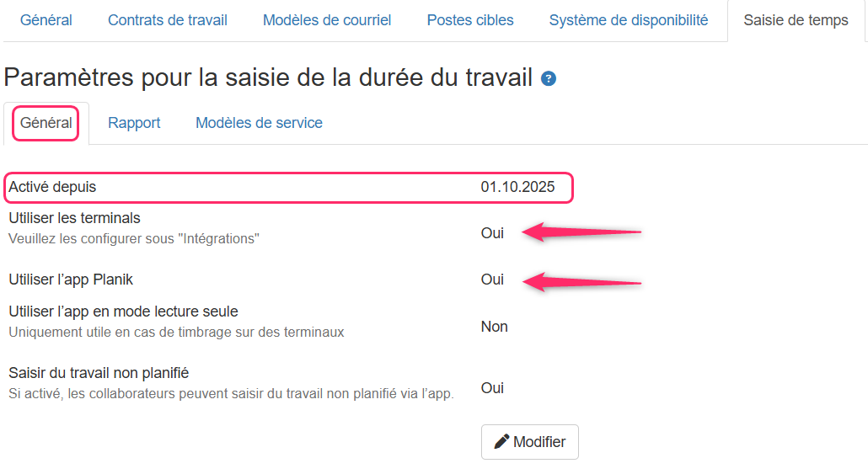The height and width of the screenshot is (474, 868).
Task: Open the Général top navigation tab
Action: click(x=46, y=20)
